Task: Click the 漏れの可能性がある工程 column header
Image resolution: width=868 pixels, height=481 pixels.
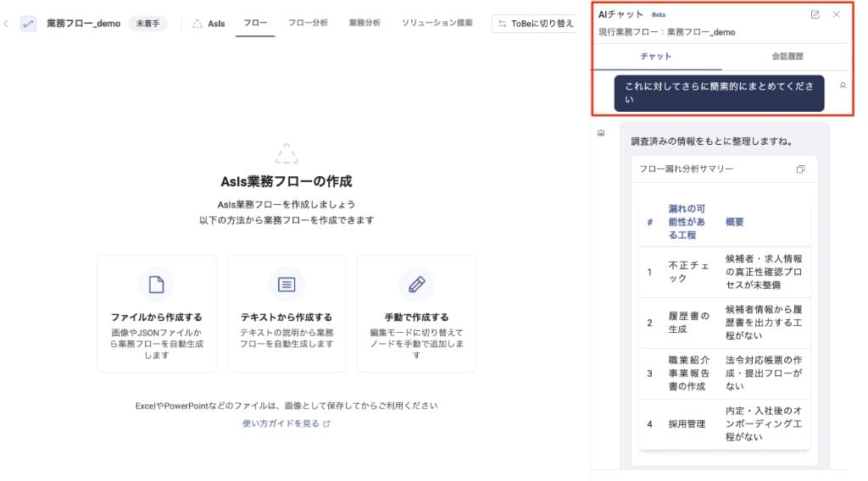Action: (x=687, y=222)
